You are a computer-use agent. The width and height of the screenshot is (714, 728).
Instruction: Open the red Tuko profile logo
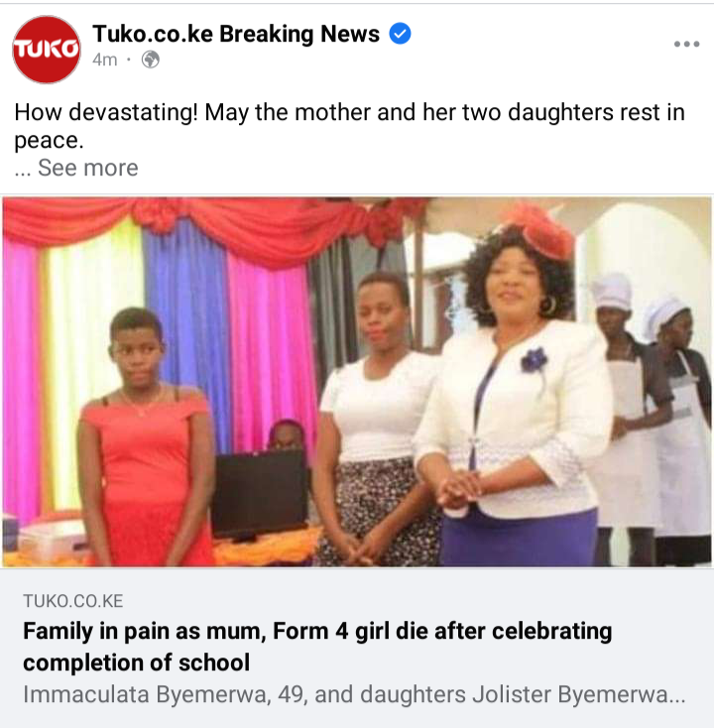point(46,50)
